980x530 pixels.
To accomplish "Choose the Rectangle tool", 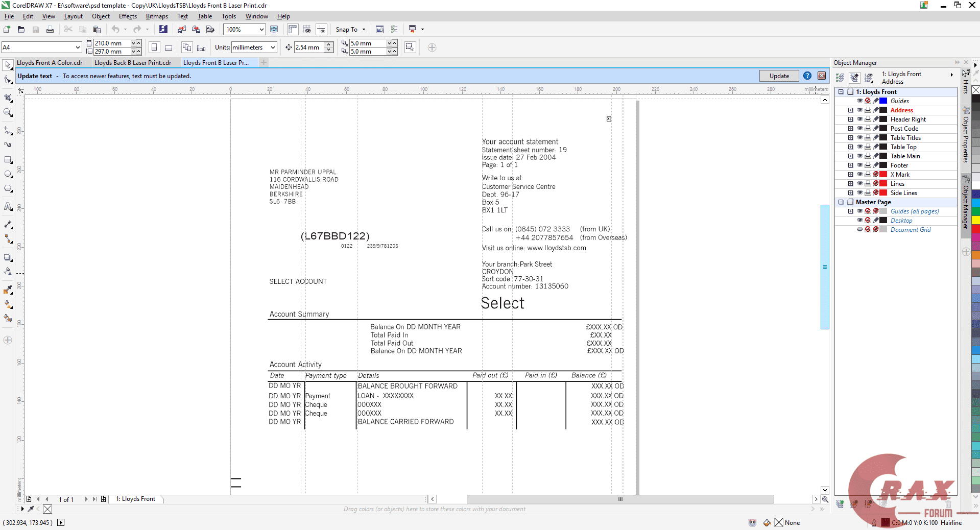I will (x=8, y=160).
